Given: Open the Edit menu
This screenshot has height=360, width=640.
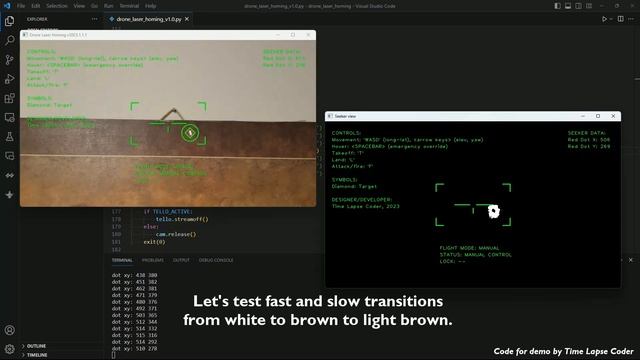Looking at the screenshot, I should (36, 6).
